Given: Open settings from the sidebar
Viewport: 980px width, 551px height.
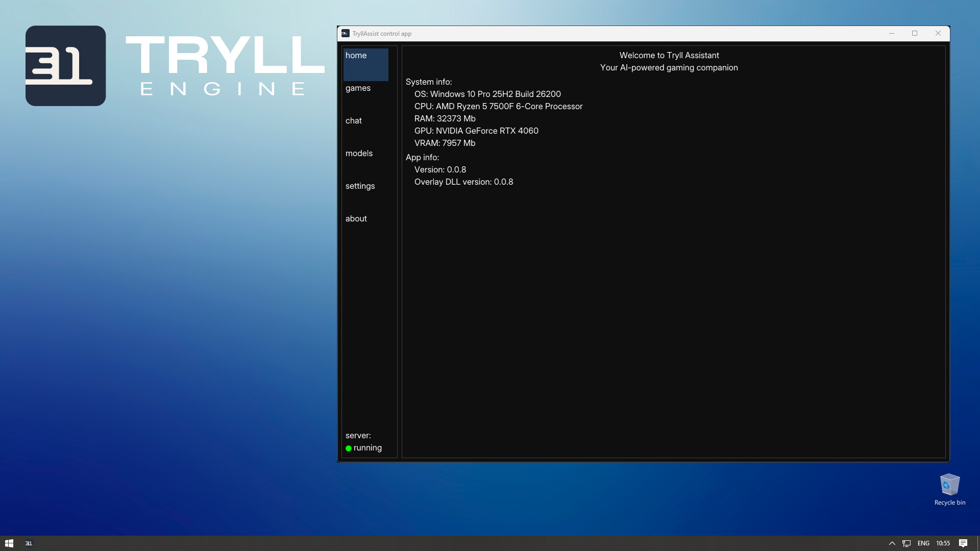Looking at the screenshot, I should [x=360, y=186].
